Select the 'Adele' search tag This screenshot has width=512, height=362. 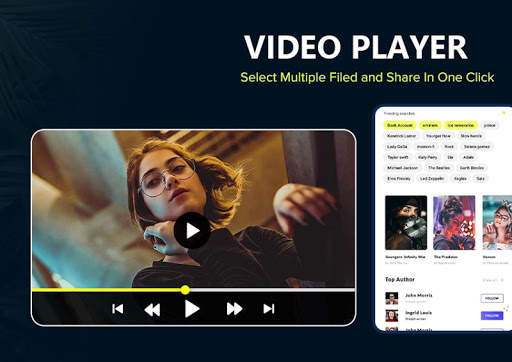point(468,157)
